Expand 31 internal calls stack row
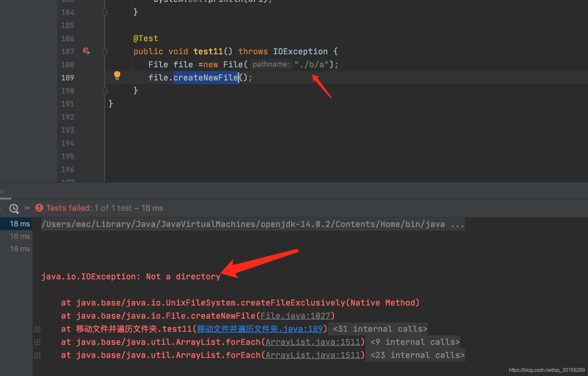The width and height of the screenshot is (588, 376). click(x=37, y=329)
